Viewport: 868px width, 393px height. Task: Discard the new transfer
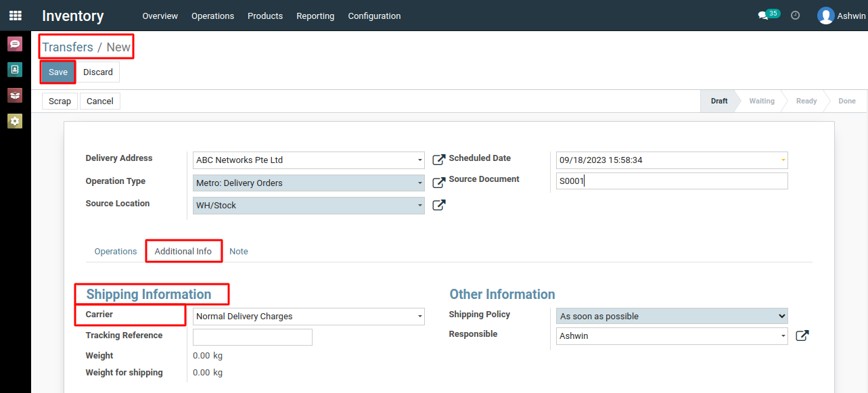click(98, 72)
